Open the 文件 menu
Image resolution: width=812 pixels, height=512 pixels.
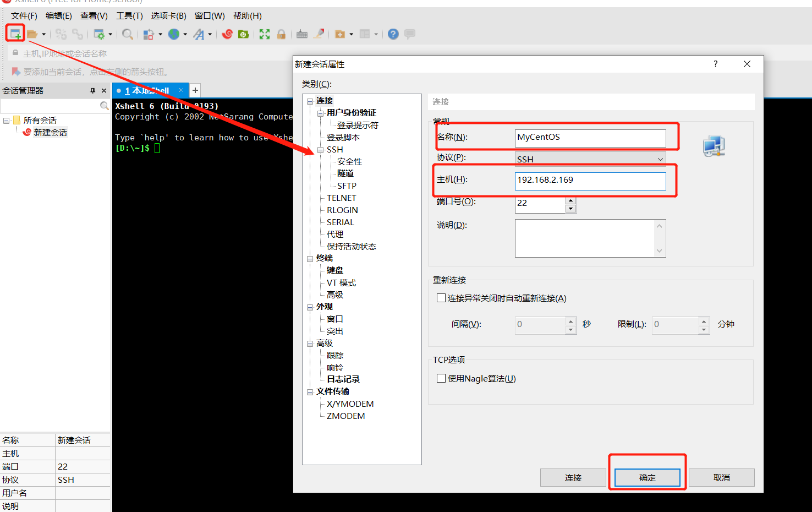[23, 15]
